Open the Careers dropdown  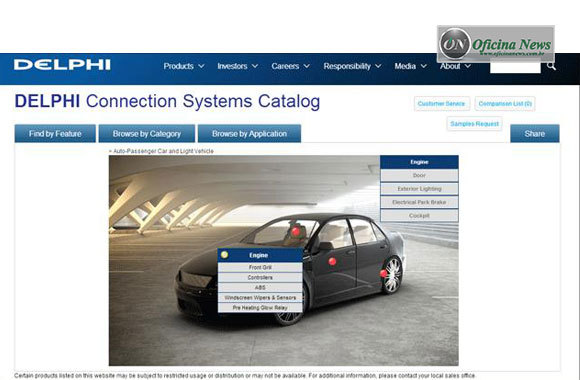point(290,66)
